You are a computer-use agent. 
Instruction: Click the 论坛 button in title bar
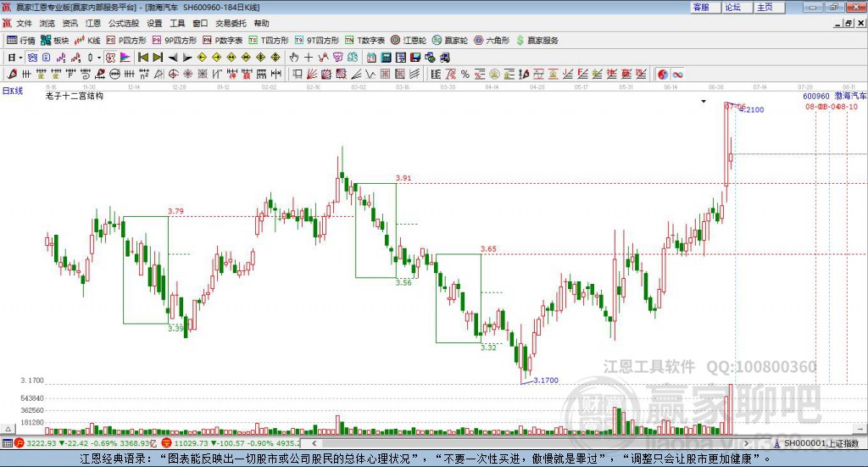point(737,7)
